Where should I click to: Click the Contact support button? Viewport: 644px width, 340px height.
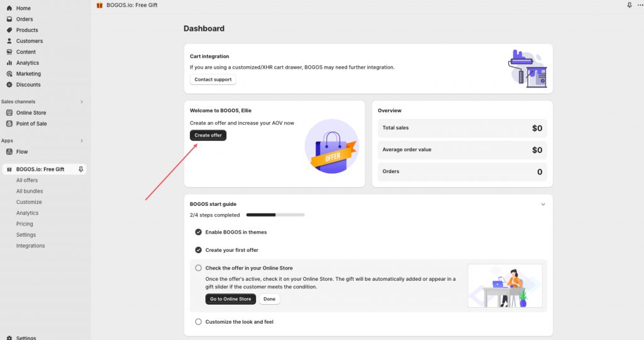click(213, 80)
